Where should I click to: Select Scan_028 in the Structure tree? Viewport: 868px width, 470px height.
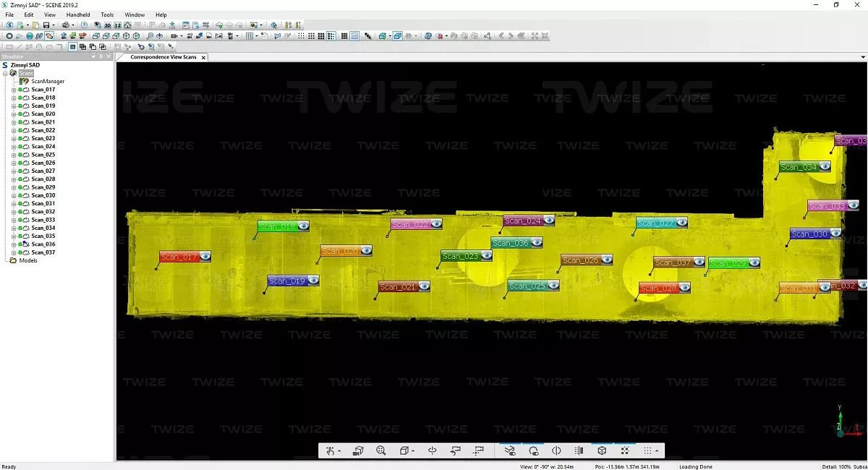43,179
